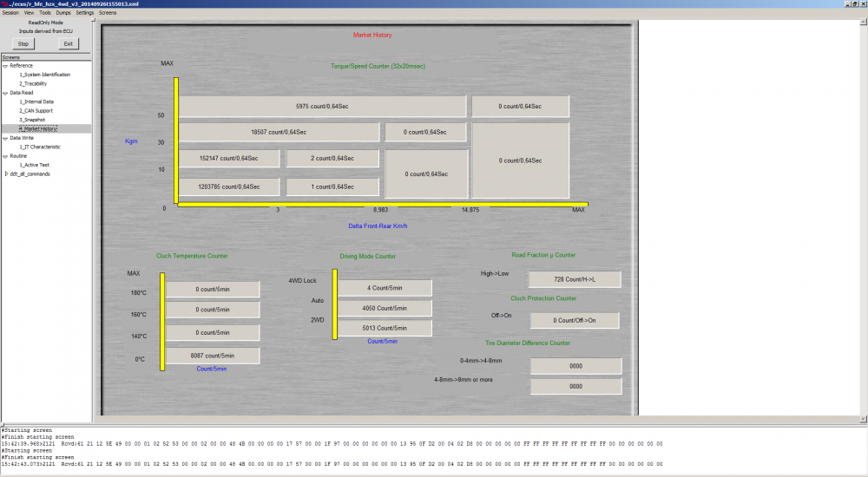868x477 pixels.
Task: Restore the application window
Action: tap(855, 3)
